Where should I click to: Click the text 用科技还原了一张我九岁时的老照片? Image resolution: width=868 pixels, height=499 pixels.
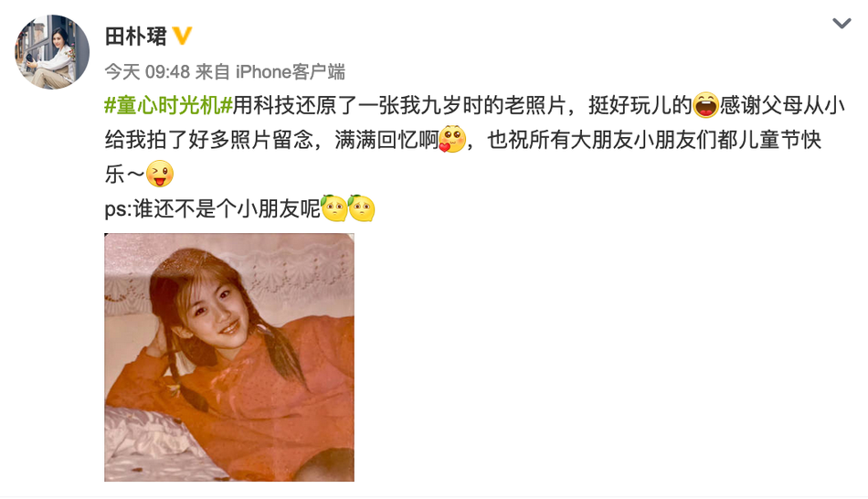(398, 105)
